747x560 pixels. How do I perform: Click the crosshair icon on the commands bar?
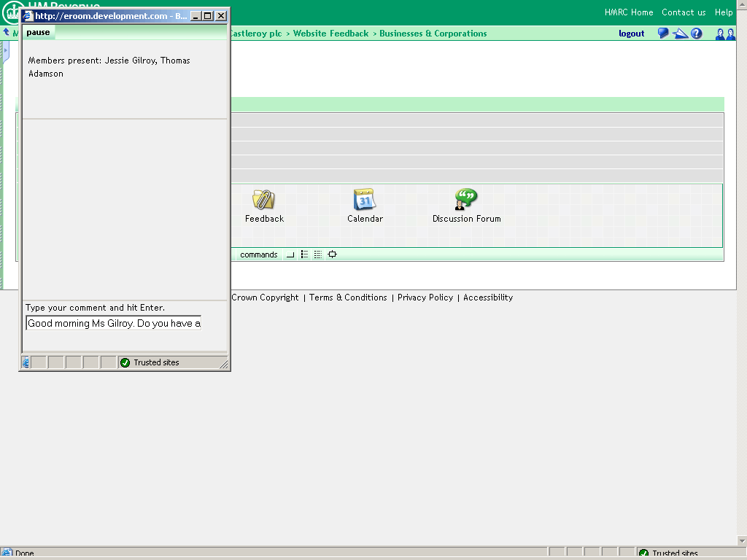pyautogui.click(x=332, y=254)
